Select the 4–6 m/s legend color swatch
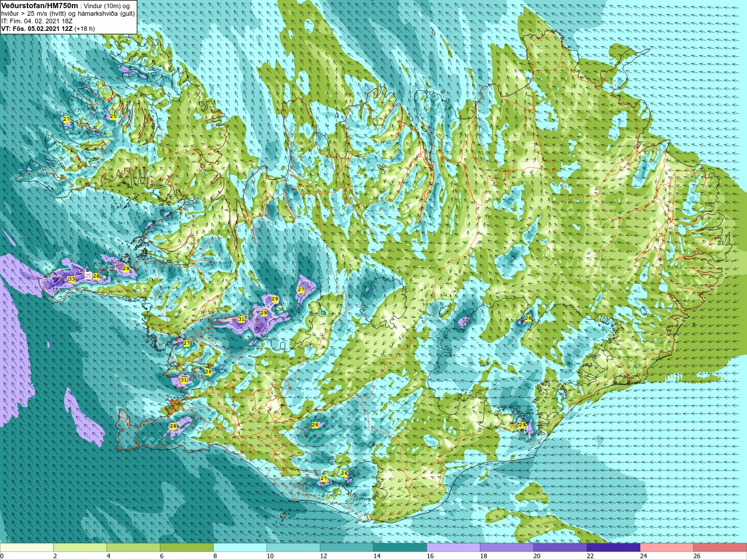 (133, 548)
